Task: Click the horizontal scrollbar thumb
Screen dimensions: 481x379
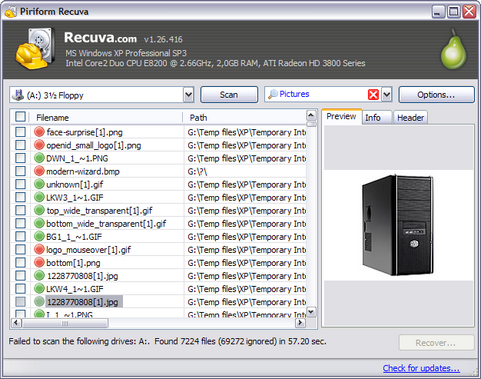Action: click(65, 323)
